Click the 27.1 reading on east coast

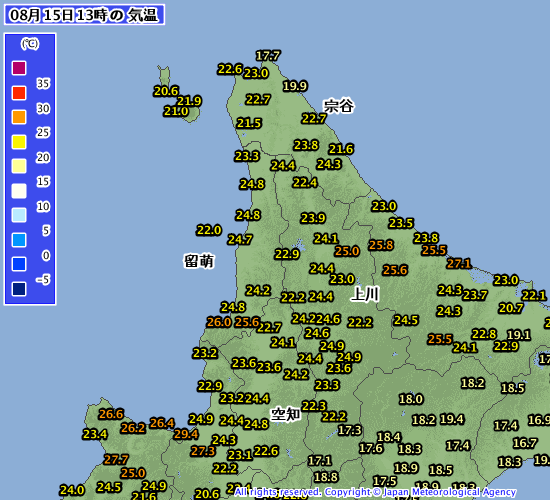[459, 264]
